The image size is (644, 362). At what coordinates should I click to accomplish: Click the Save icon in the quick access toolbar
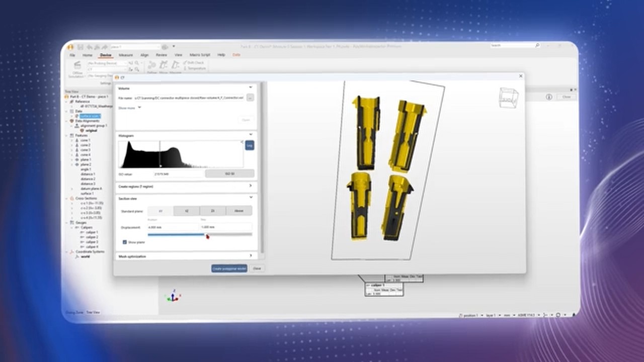pyautogui.click(x=80, y=47)
